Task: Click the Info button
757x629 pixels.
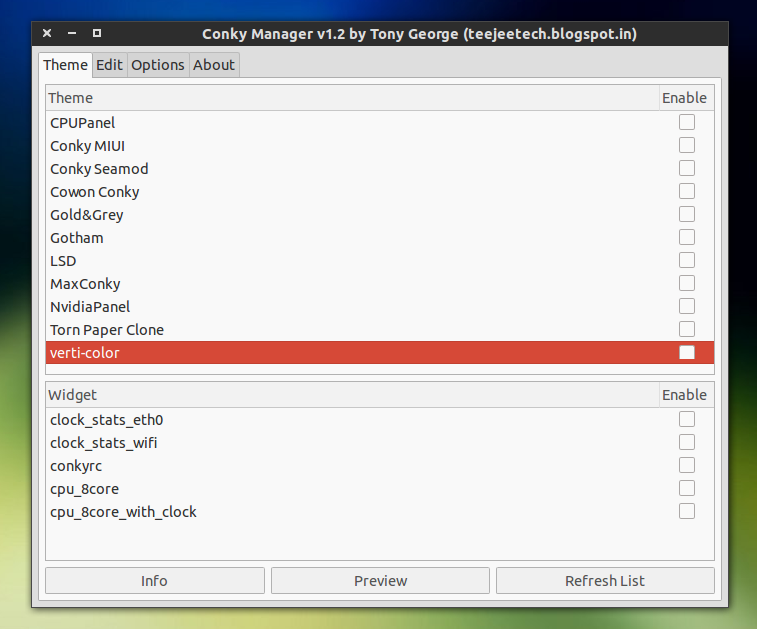Action: (x=154, y=581)
